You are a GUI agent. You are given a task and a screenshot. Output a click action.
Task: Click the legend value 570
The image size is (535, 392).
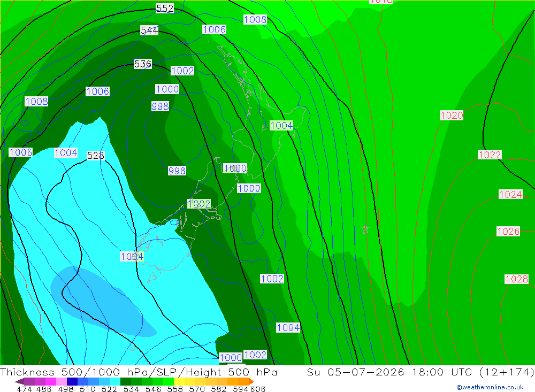[197, 389]
